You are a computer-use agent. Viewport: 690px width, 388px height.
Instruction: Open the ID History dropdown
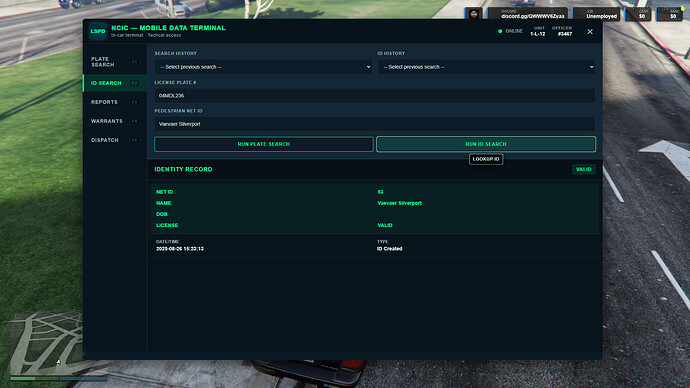[487, 67]
